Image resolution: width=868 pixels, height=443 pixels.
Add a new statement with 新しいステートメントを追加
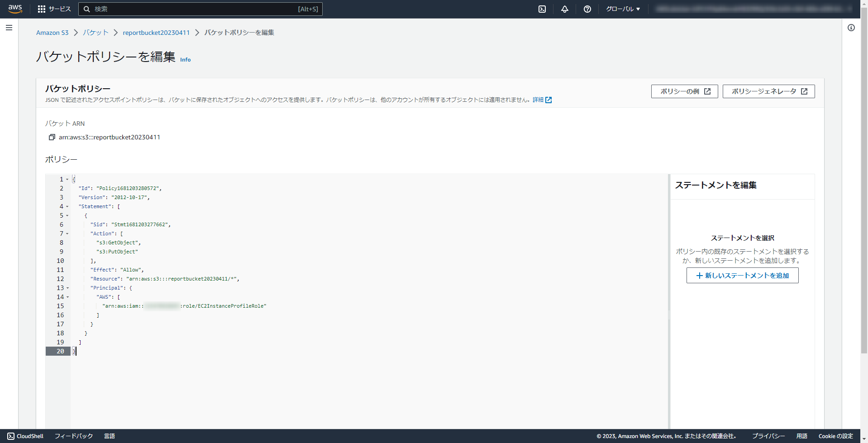tap(742, 275)
